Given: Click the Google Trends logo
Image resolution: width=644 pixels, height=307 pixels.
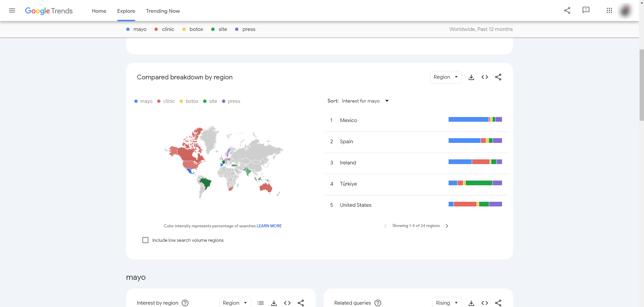Looking at the screenshot, I should [x=49, y=11].
